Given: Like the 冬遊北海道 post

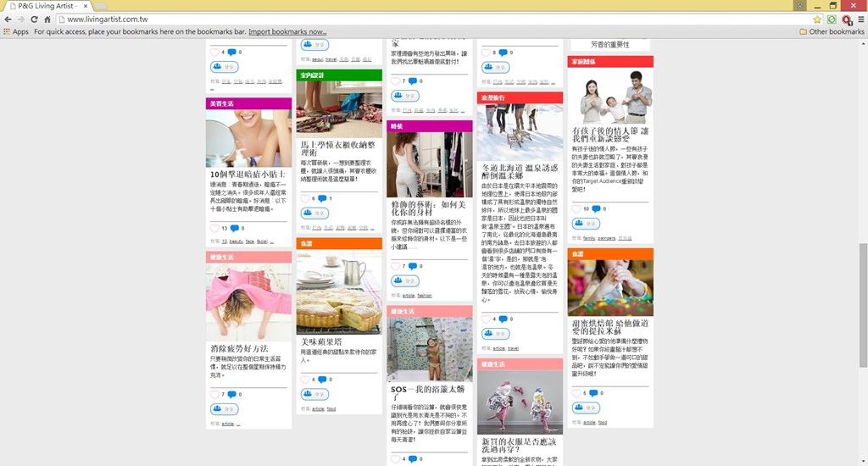Looking at the screenshot, I should click(x=486, y=319).
